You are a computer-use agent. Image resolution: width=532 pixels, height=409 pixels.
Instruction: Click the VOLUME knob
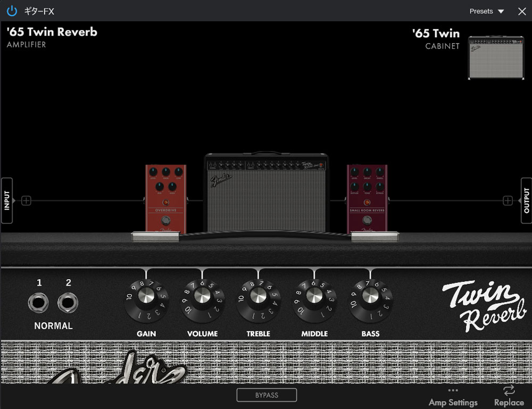(202, 301)
